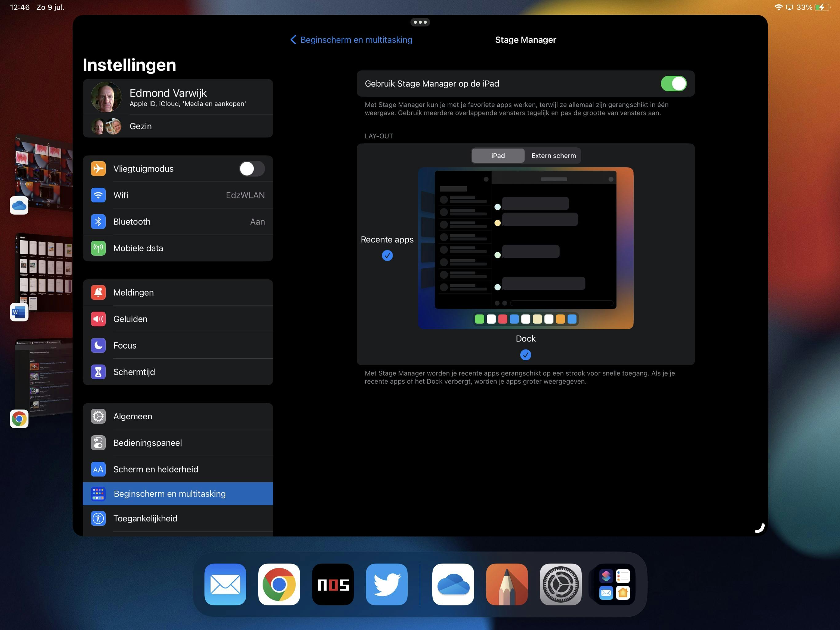Screen dimensions: 840x630
Task: Uncheck the Dock option under the layout preview
Action: (x=525, y=354)
